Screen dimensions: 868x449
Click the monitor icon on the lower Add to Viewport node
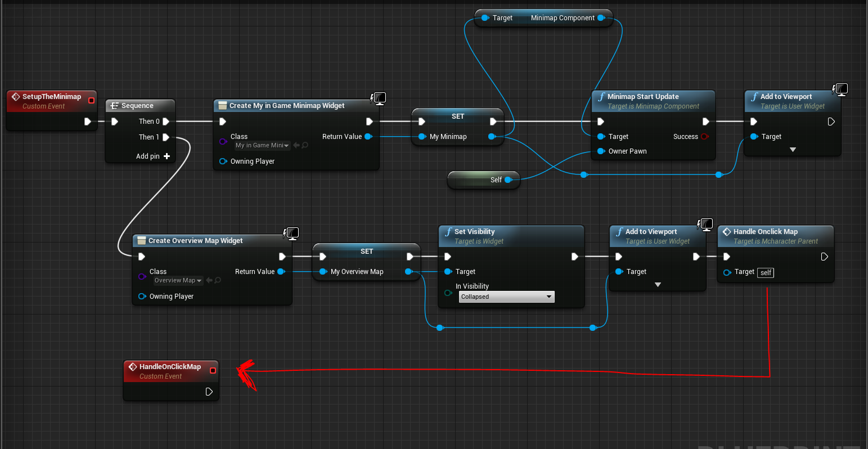coord(706,224)
